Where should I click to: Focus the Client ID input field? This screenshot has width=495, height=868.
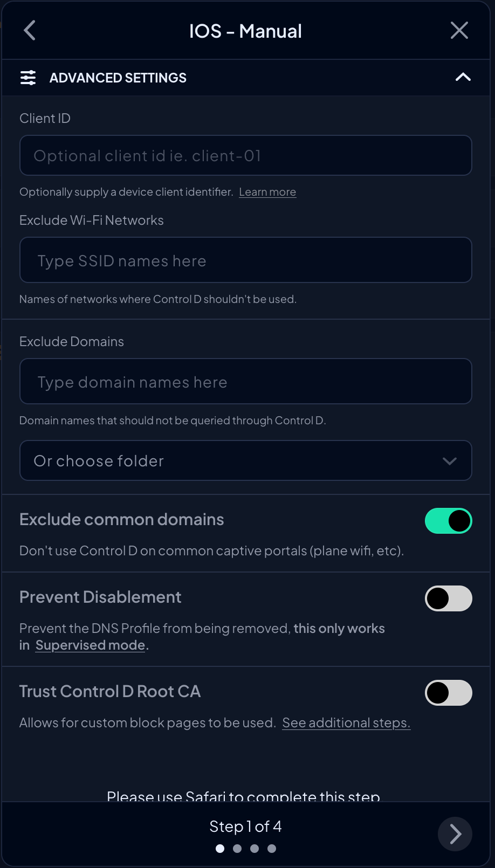tap(246, 155)
